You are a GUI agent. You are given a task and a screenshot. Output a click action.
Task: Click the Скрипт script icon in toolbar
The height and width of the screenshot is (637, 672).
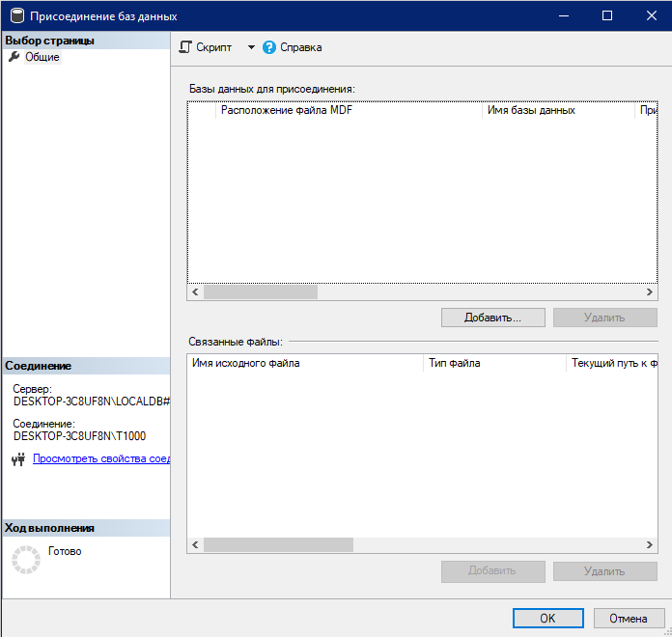coord(185,47)
